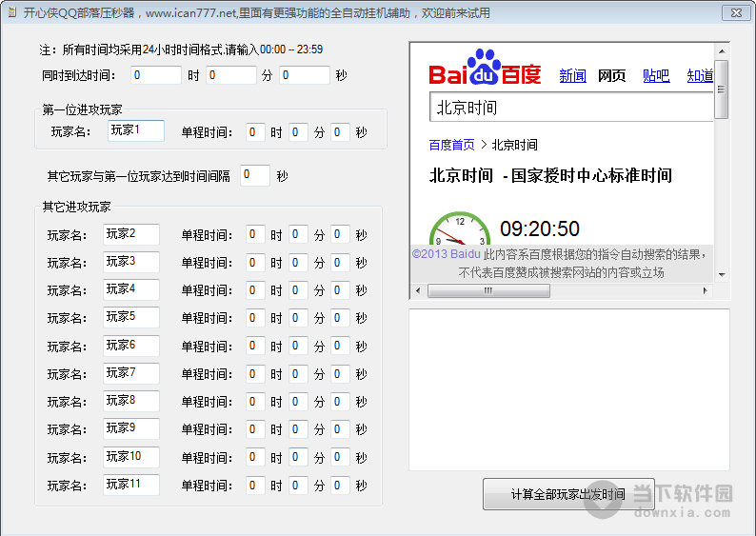This screenshot has width=756, height=536.
Task: Click the browser scroll-down arrow
Action: tap(721, 274)
